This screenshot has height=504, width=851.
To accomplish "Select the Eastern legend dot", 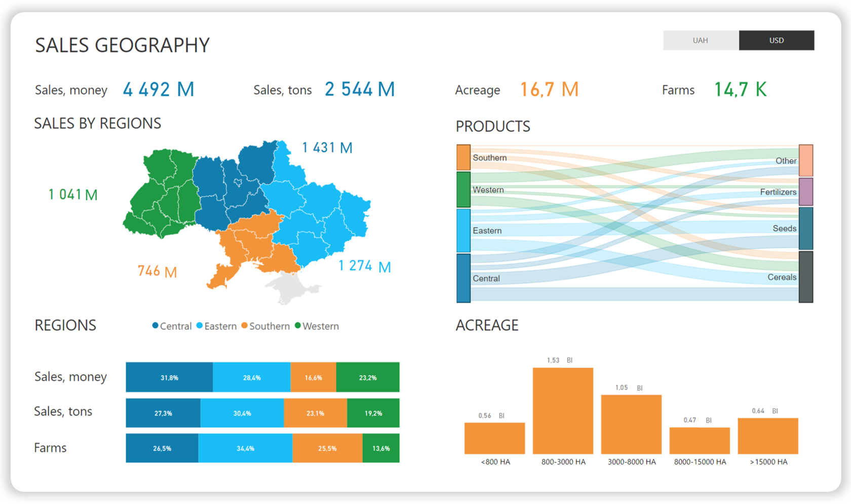I will coord(200,326).
